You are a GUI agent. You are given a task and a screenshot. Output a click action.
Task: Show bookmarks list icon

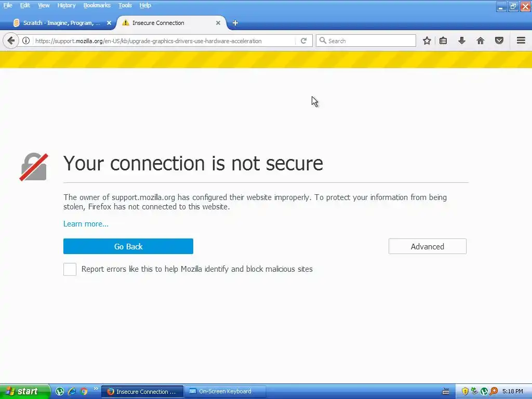[x=443, y=41]
